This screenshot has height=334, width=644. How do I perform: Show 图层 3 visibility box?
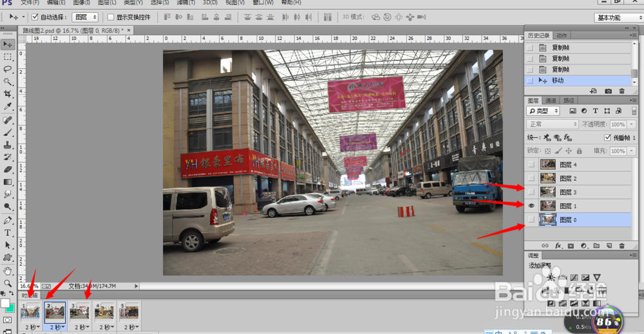pyautogui.click(x=531, y=192)
